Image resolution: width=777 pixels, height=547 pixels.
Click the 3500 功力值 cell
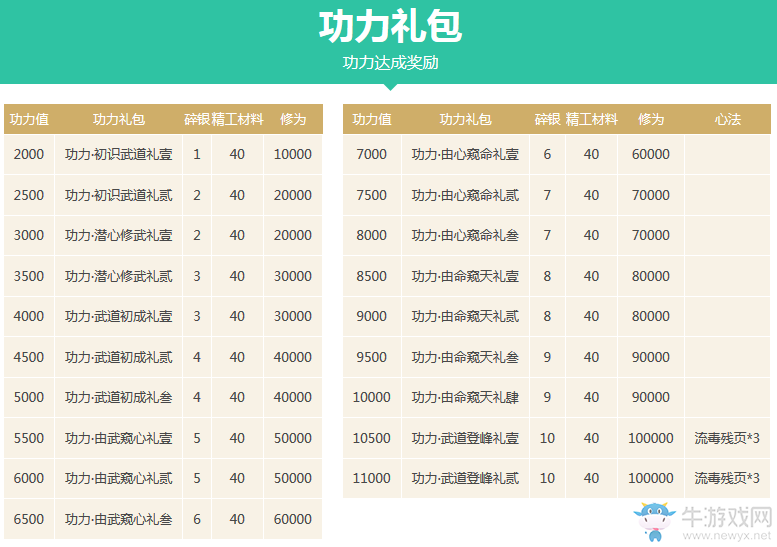29,275
